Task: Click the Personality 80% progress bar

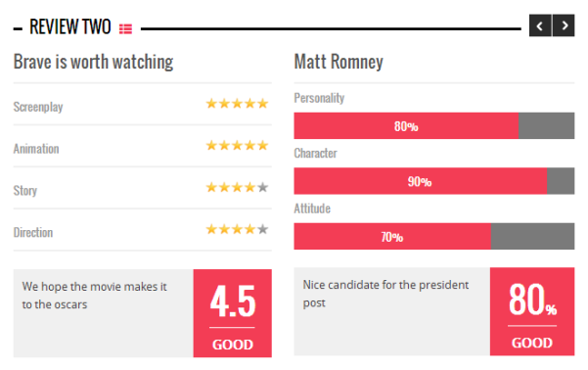Action: coord(433,125)
